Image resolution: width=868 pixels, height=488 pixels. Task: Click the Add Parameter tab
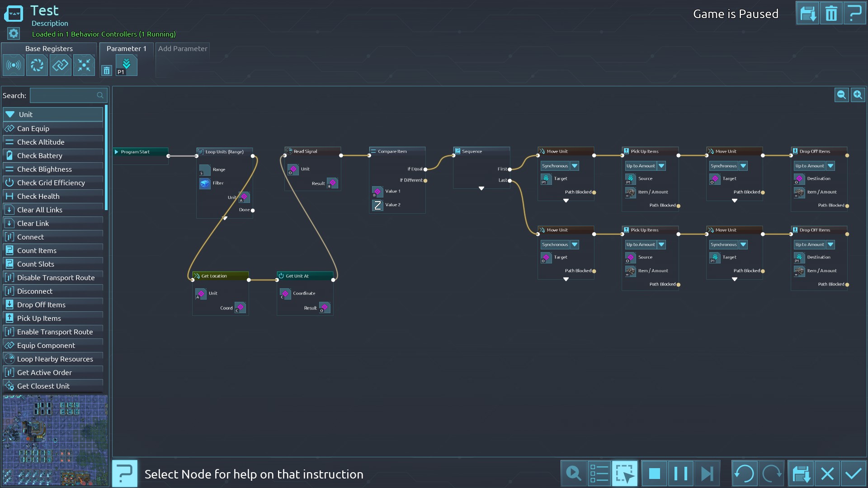pos(183,49)
